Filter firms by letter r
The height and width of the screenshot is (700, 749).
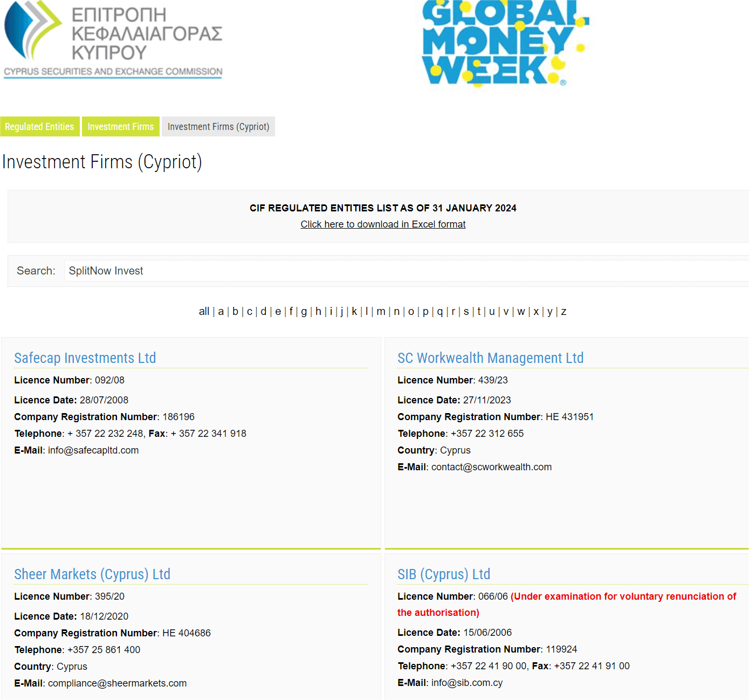coord(453,312)
